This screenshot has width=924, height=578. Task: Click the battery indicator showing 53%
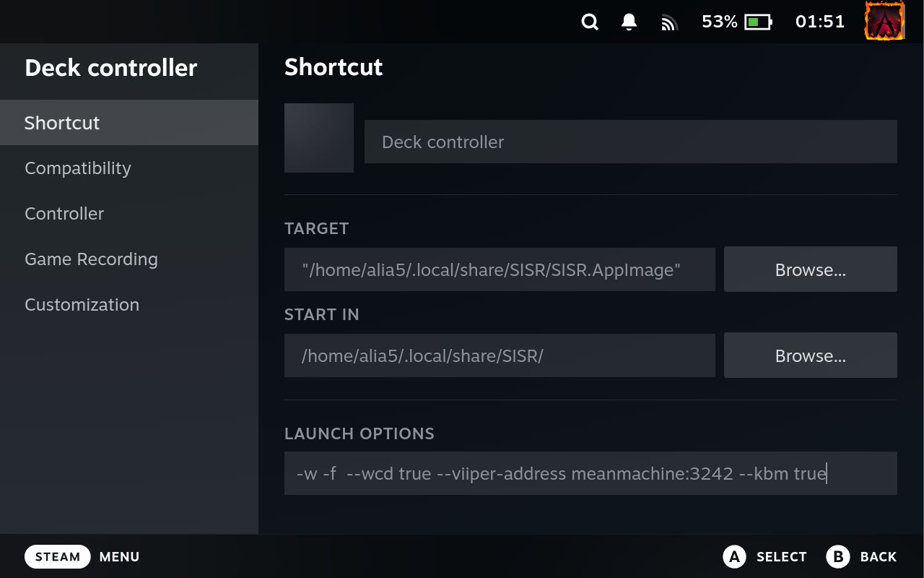(736, 22)
